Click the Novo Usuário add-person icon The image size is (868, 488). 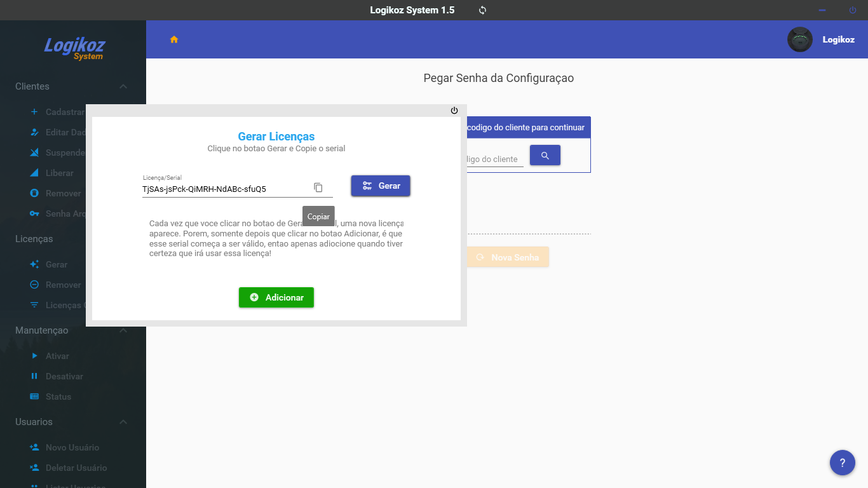coord(34,447)
